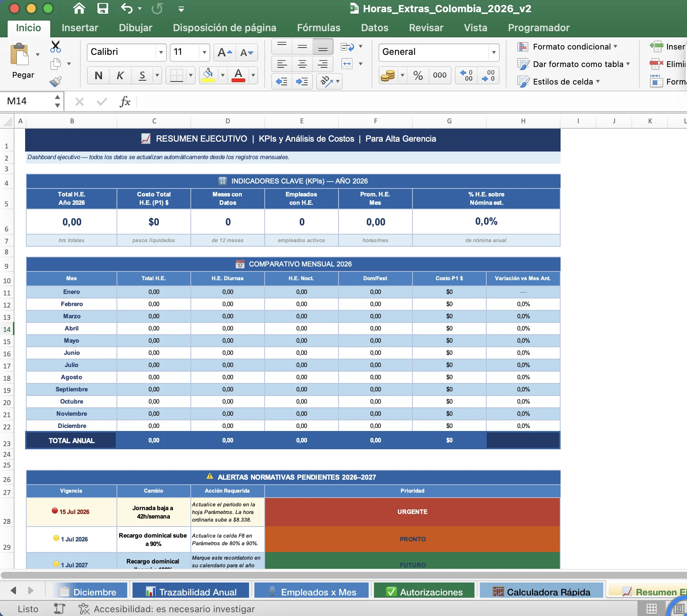687x616 pixels.
Task: Click the Center text alignment icon
Action: pyautogui.click(x=302, y=64)
